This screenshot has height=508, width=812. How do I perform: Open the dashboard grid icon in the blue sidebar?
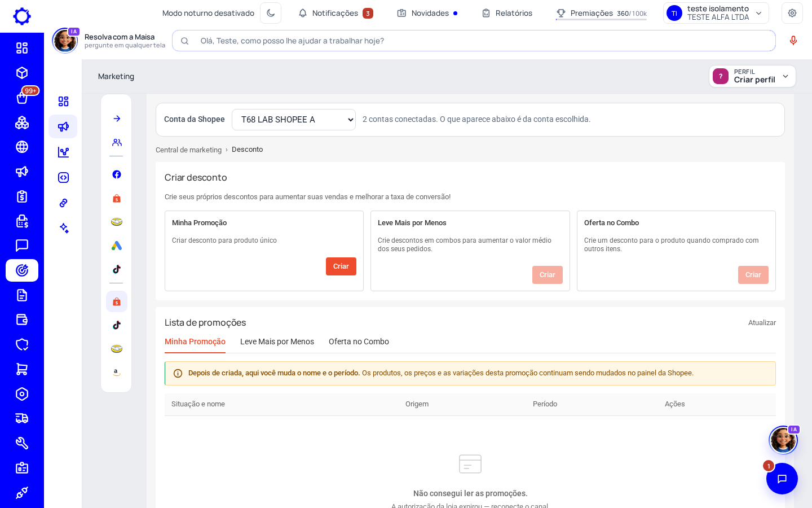click(x=22, y=48)
